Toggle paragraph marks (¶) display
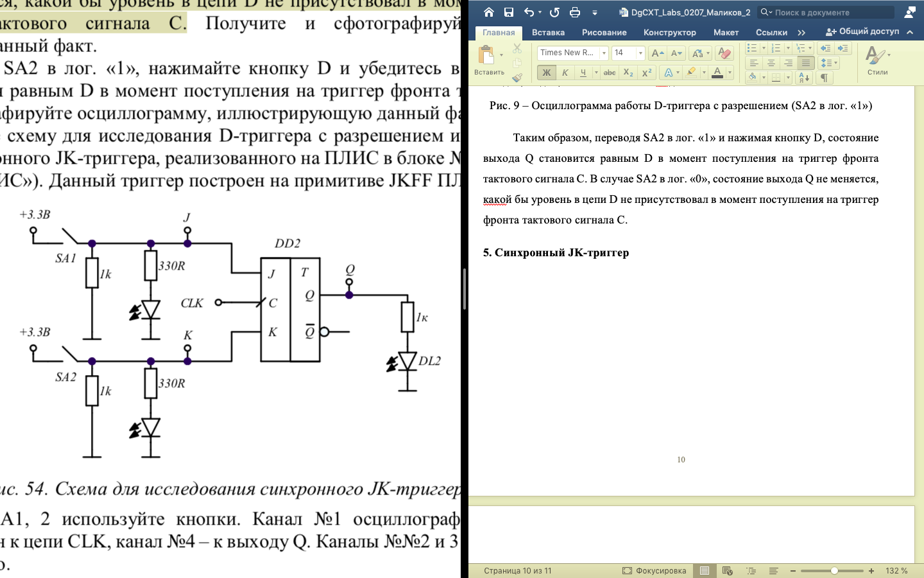 [824, 78]
